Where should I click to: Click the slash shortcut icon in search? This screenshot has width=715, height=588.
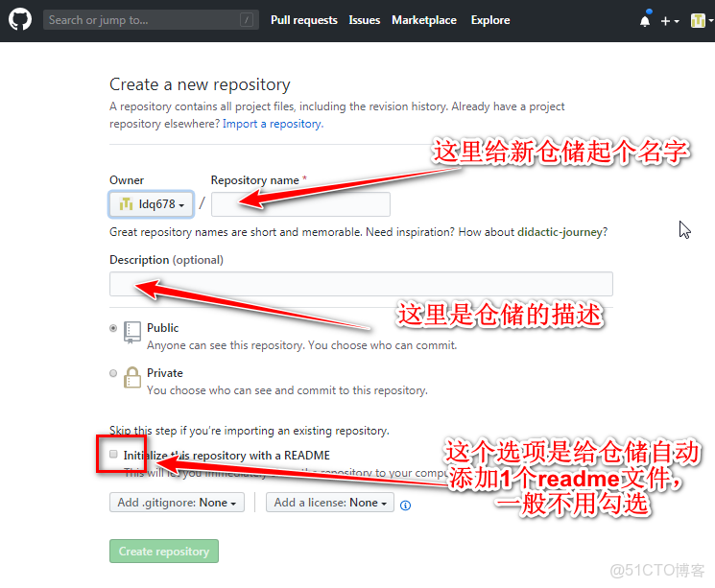click(x=247, y=19)
